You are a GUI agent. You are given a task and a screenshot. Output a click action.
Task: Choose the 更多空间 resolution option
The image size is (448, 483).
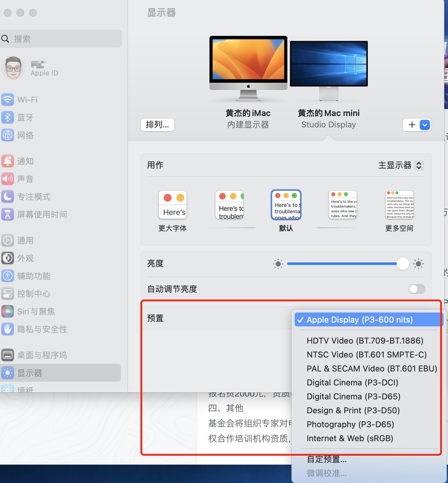point(399,205)
